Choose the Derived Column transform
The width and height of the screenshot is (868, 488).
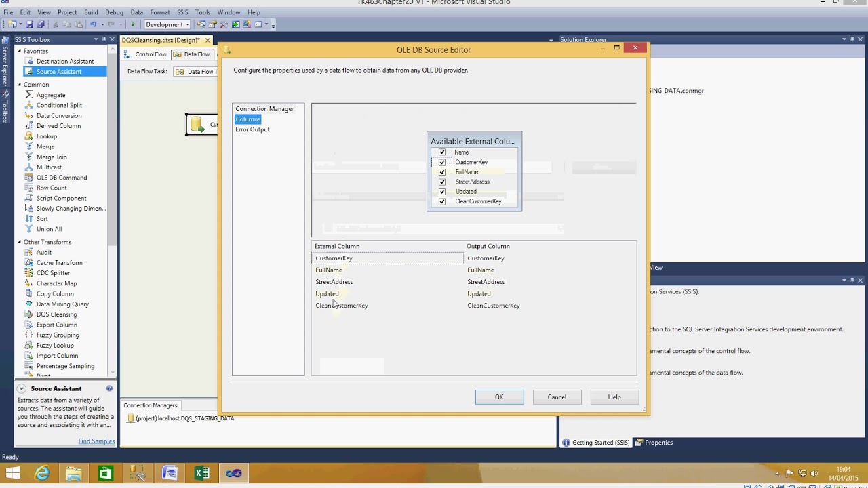[58, 126]
